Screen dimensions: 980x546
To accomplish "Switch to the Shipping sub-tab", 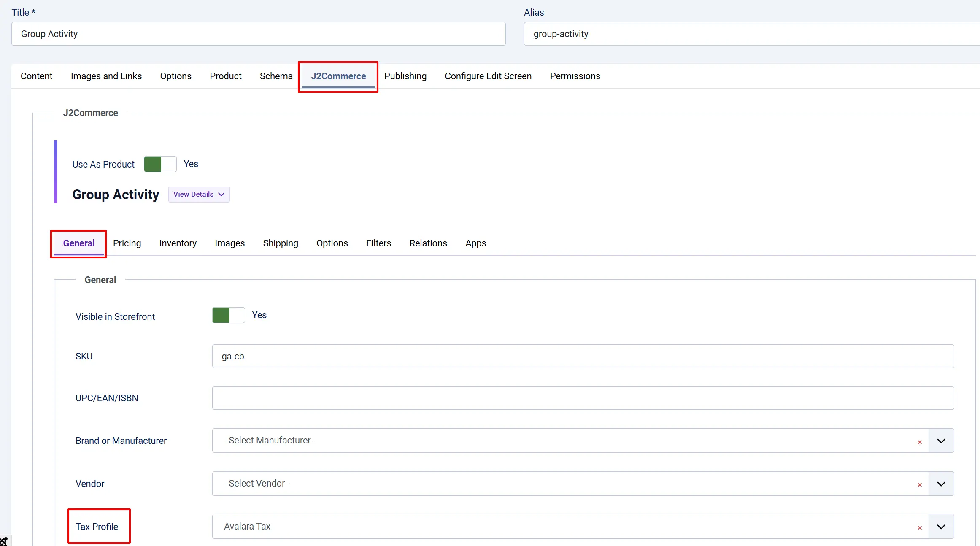I will click(x=281, y=243).
